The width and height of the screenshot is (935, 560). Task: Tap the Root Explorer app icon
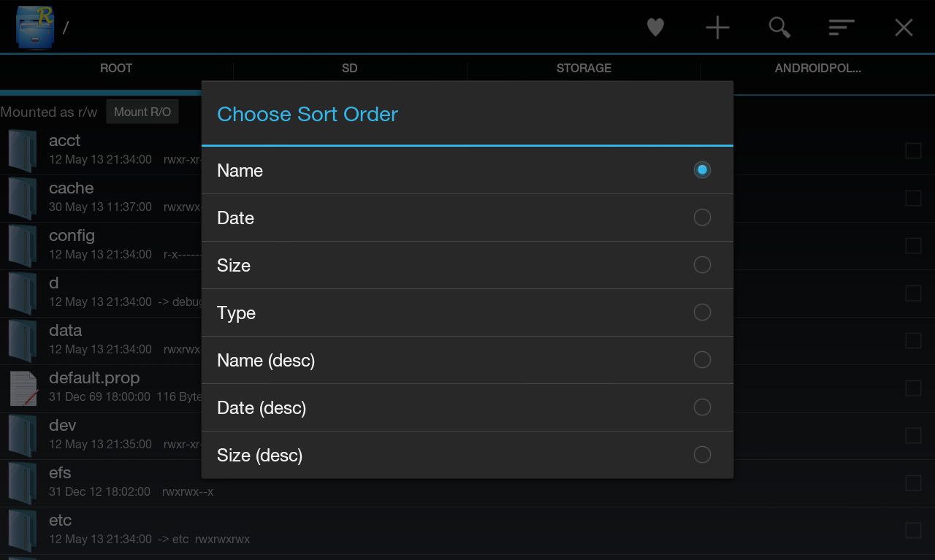(35, 27)
